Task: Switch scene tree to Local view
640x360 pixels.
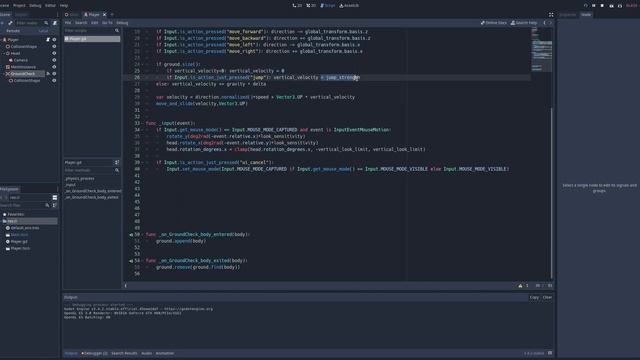Action: (x=43, y=31)
